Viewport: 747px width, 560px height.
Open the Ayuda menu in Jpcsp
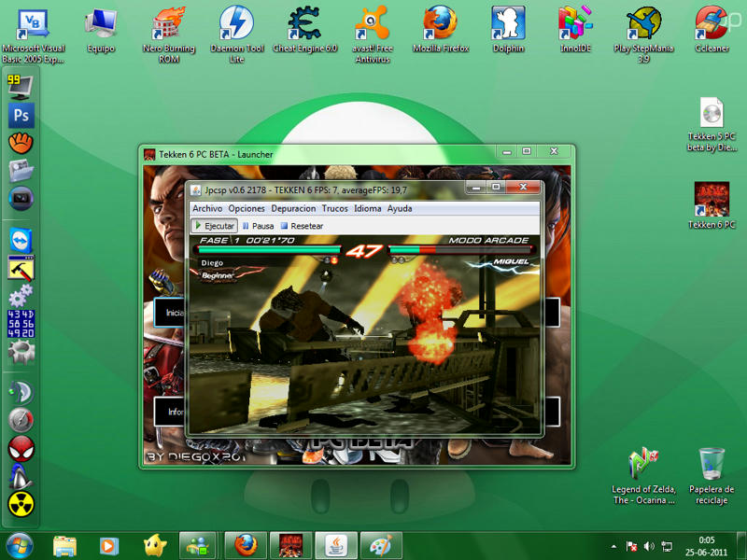pyautogui.click(x=400, y=208)
